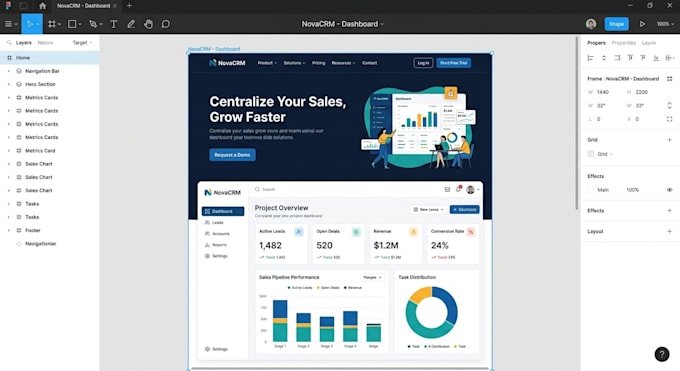Screen dimensions: 680x371
Task: Select the Pencil tool
Action: (131, 24)
